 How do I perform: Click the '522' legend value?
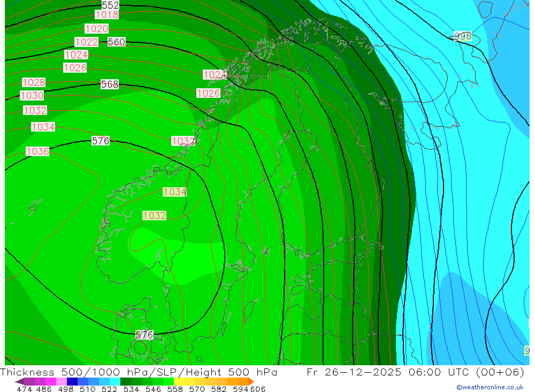109,389
